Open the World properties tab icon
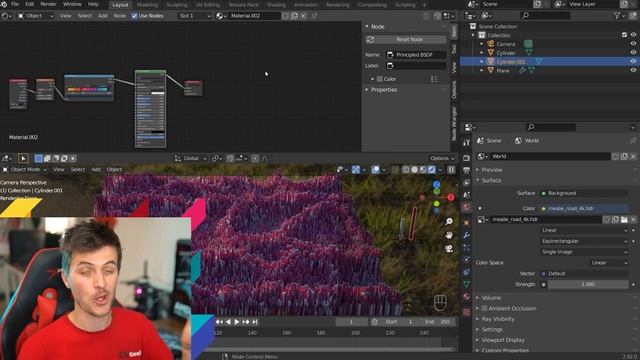The image size is (640, 360). tap(467, 207)
